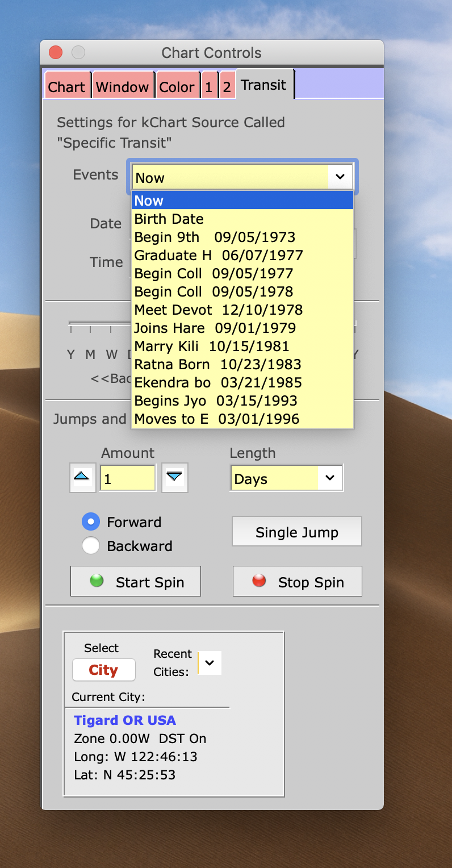Choose Birth Date from Events list

tap(169, 219)
